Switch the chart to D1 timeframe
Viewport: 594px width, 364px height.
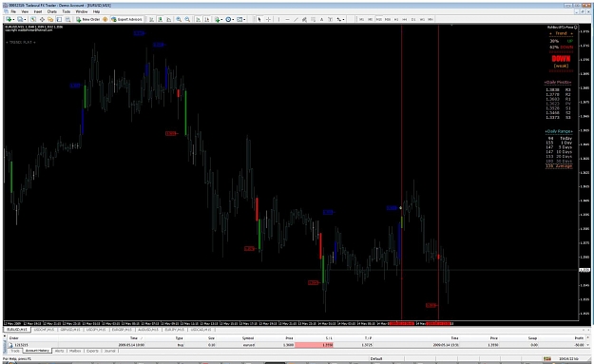click(x=413, y=19)
